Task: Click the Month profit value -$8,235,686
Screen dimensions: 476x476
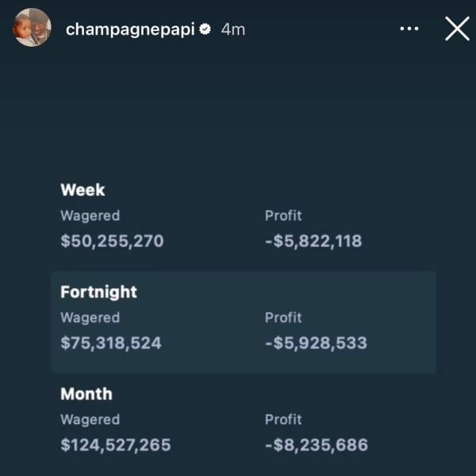Action: tap(316, 445)
